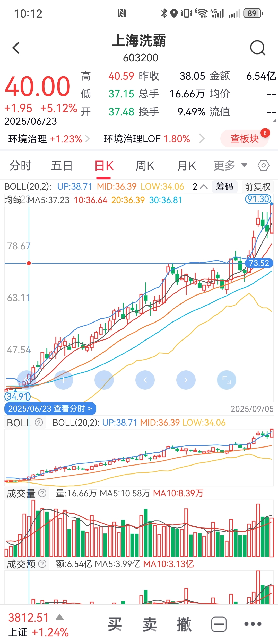Viewport: 278px width, 644px height.
Task: Open 成交量 help question icon
Action: (x=42, y=493)
